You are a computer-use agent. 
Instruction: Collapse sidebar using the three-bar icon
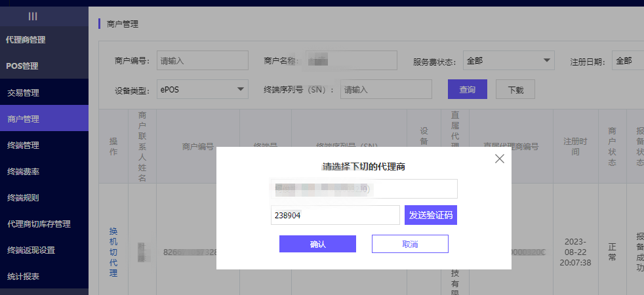[x=33, y=16]
